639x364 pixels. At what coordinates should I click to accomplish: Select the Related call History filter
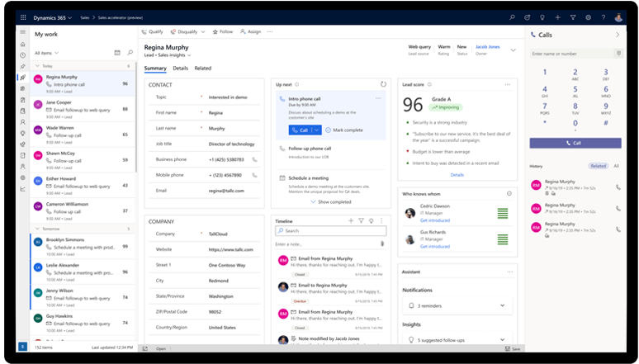(598, 166)
